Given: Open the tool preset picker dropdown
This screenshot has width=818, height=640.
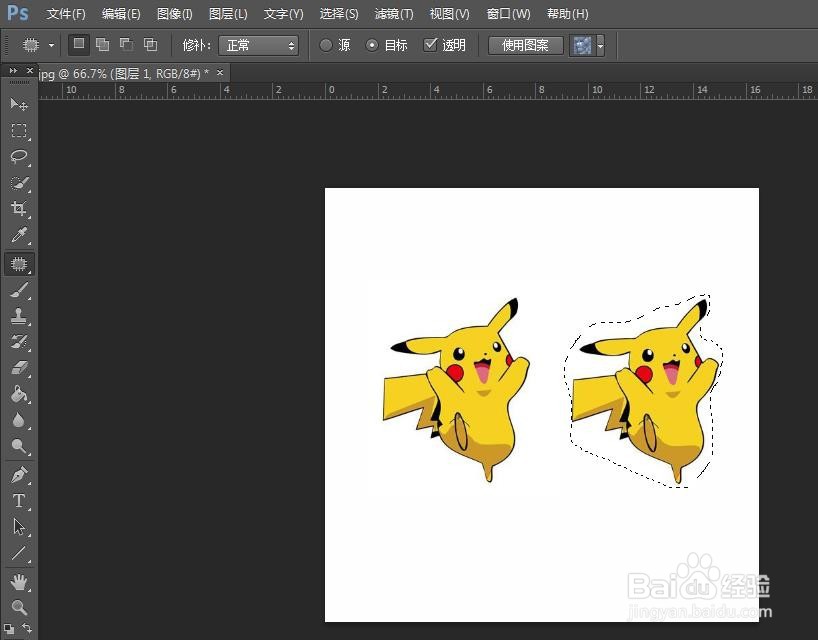Looking at the screenshot, I should (x=51, y=45).
